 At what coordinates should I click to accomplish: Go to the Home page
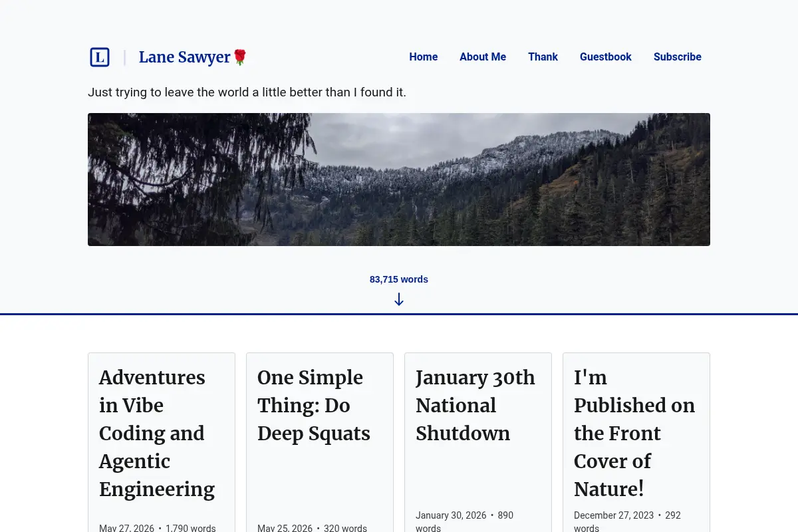tap(424, 57)
